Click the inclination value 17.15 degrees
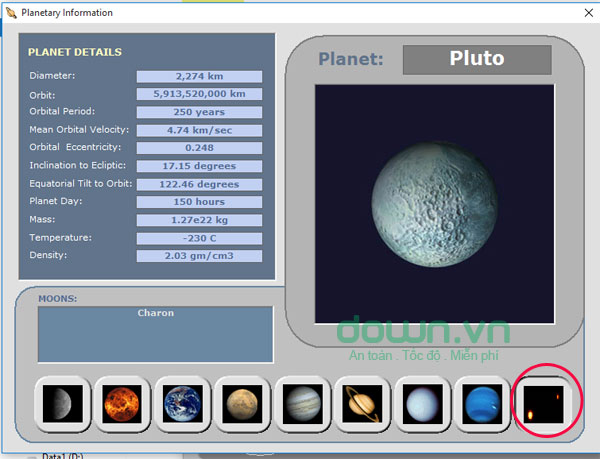The width and height of the screenshot is (600, 459). coord(199,166)
